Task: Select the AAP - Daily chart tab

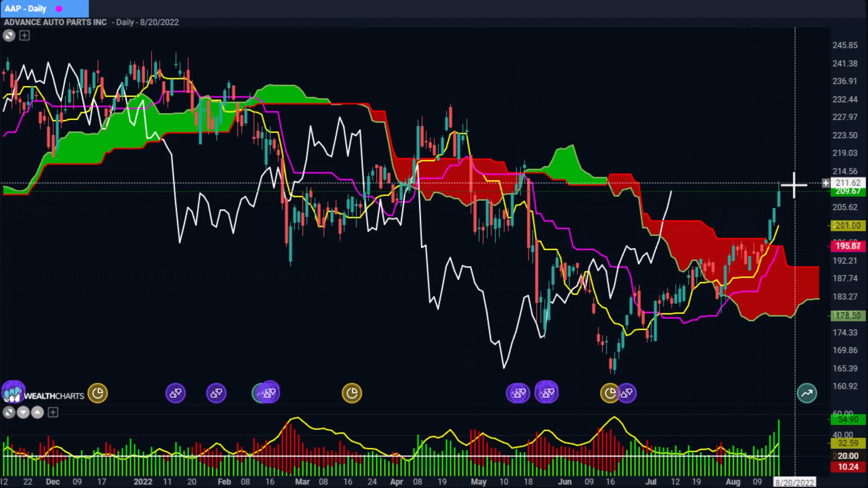Action: pos(44,9)
